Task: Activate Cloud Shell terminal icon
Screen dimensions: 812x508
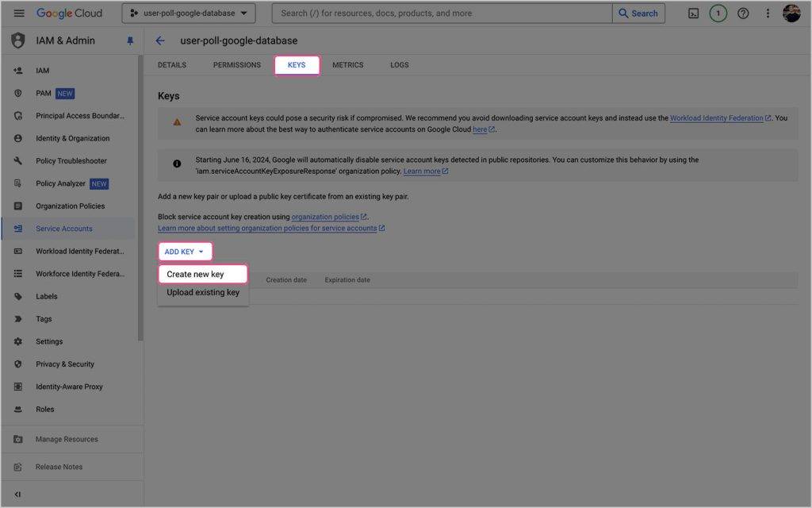Action: pos(693,13)
